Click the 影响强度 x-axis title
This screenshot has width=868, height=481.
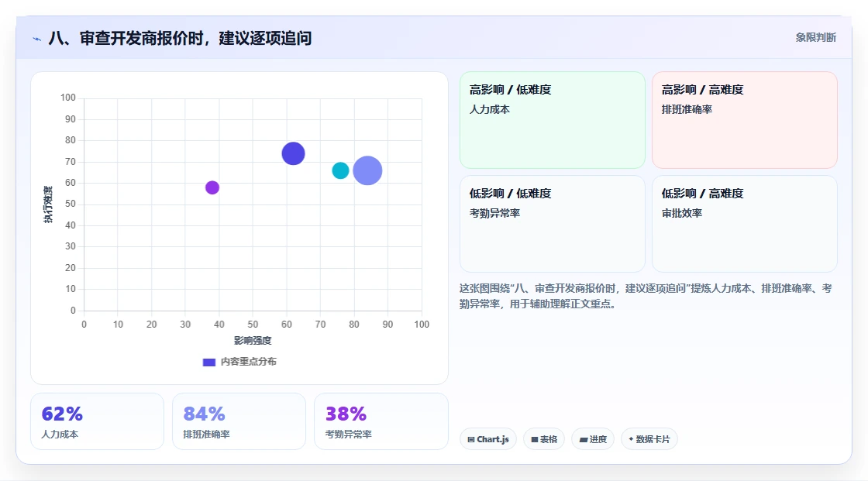coord(253,340)
